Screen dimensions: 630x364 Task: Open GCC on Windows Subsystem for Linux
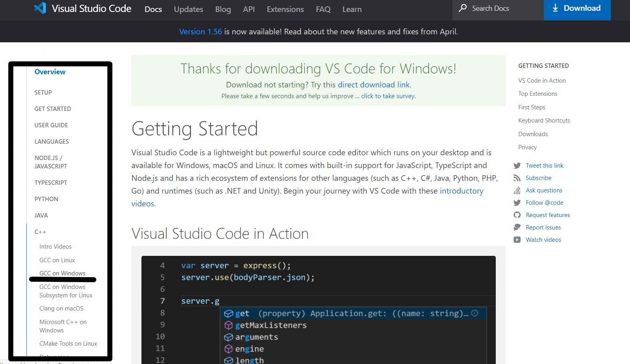pyautogui.click(x=66, y=291)
